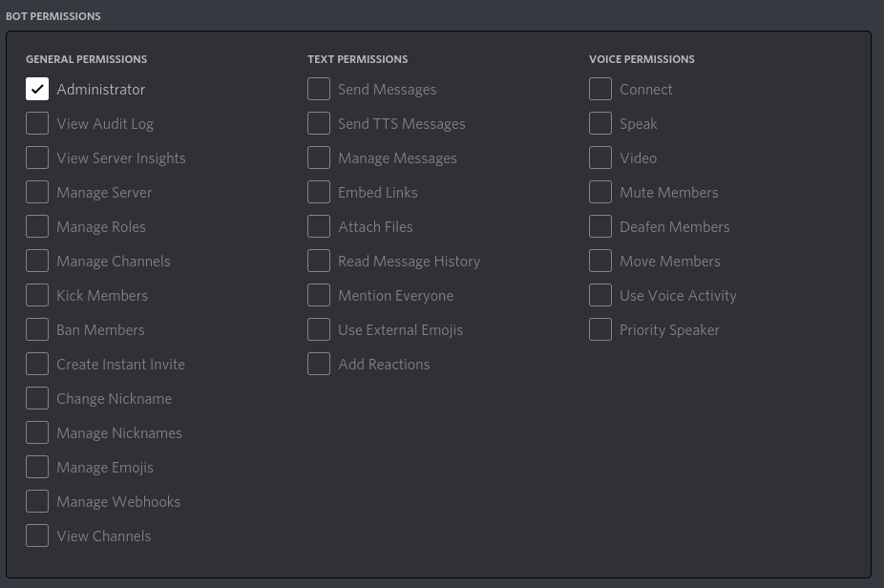Enable Manage Roles permission
This screenshot has width=884, height=588.
[37, 227]
